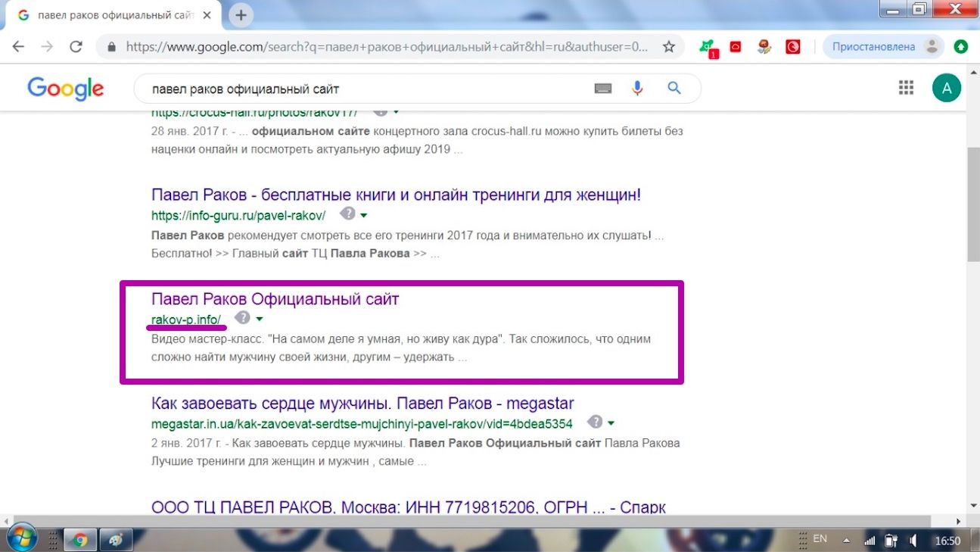Click the green update arrow icon

[961, 47]
